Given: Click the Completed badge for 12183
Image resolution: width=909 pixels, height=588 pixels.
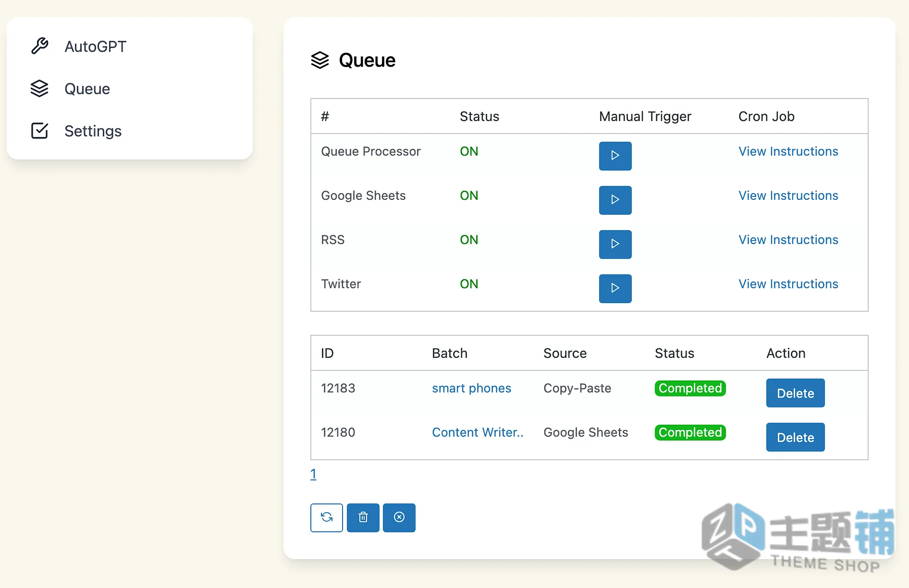Looking at the screenshot, I should 690,388.
